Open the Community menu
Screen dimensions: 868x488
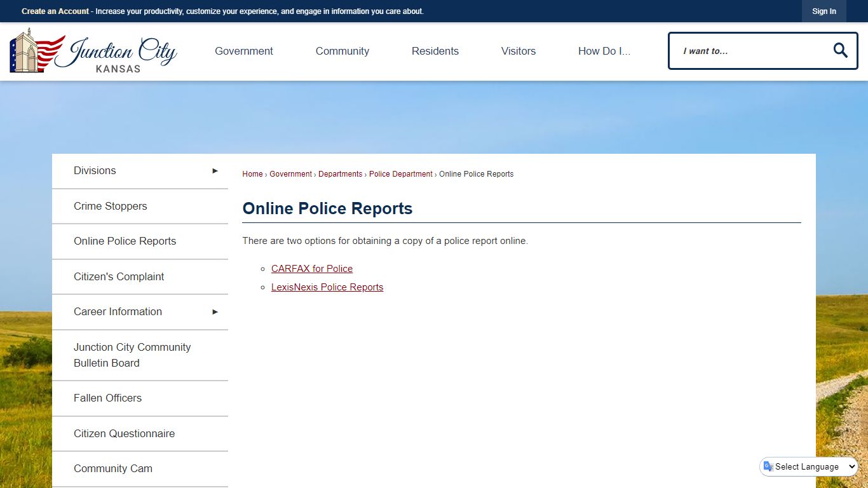pyautogui.click(x=342, y=51)
